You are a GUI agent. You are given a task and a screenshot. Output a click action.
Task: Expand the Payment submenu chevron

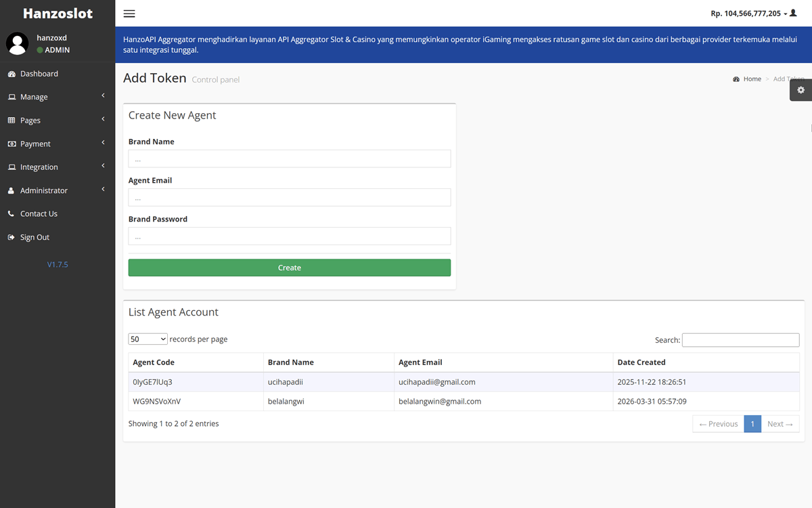(x=103, y=143)
